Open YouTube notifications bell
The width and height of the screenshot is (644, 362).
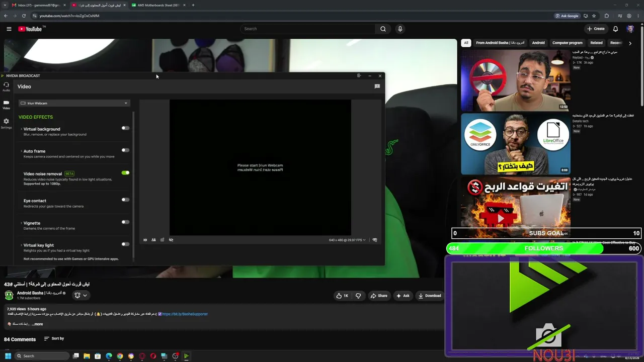(615, 29)
